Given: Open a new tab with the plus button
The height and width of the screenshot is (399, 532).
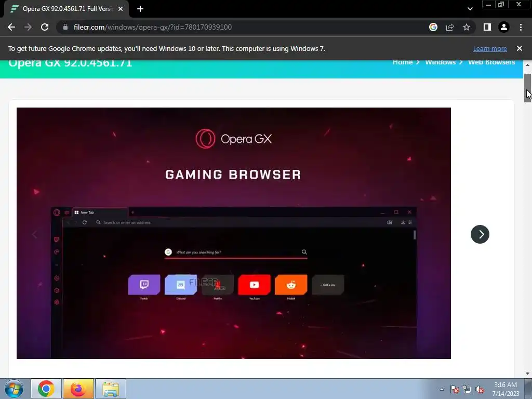Looking at the screenshot, I should pos(140,9).
